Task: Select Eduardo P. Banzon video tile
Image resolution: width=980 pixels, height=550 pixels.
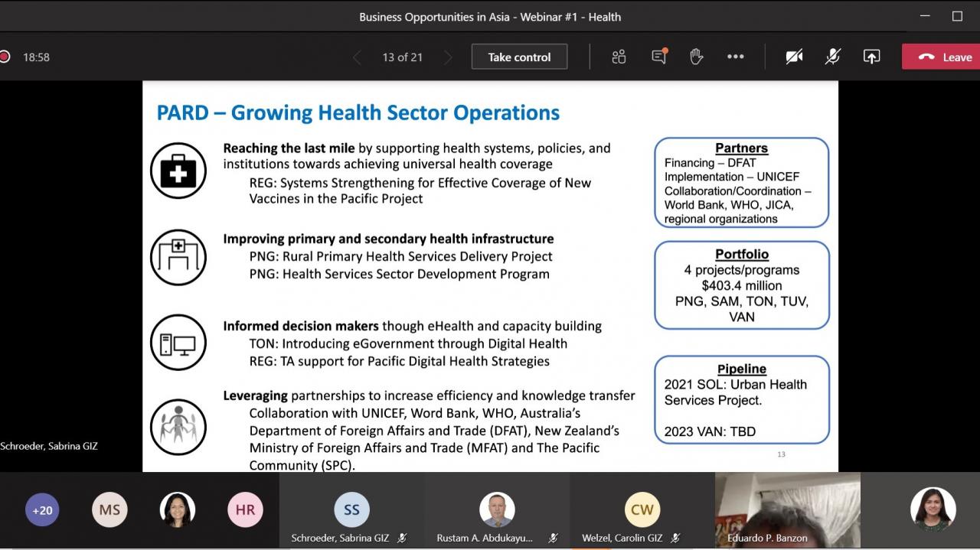Action: click(788, 511)
